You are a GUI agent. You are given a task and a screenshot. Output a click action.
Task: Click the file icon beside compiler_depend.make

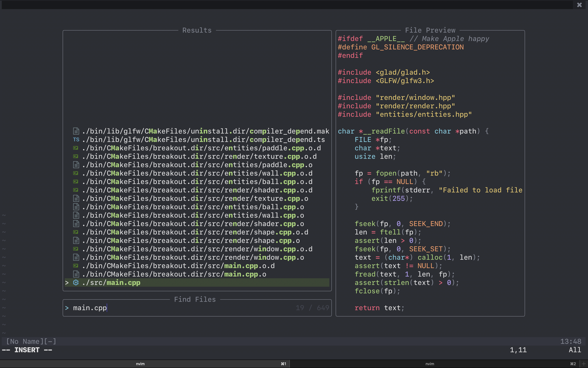pos(76,131)
